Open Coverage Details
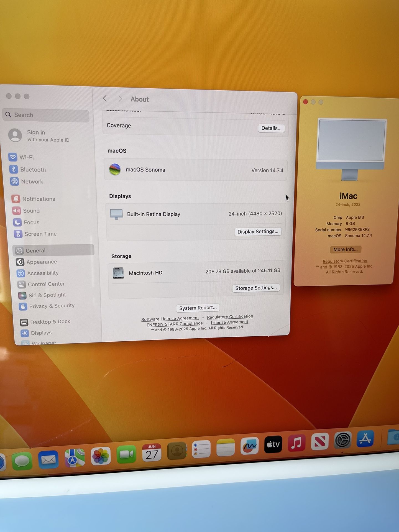Screen dimensions: 399x532 tap(271, 128)
